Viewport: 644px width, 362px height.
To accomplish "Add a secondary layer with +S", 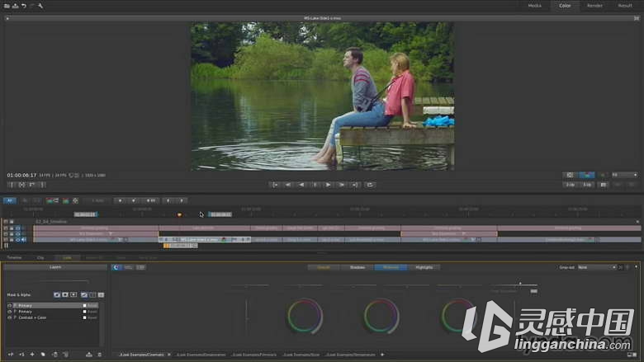I will [21, 355].
